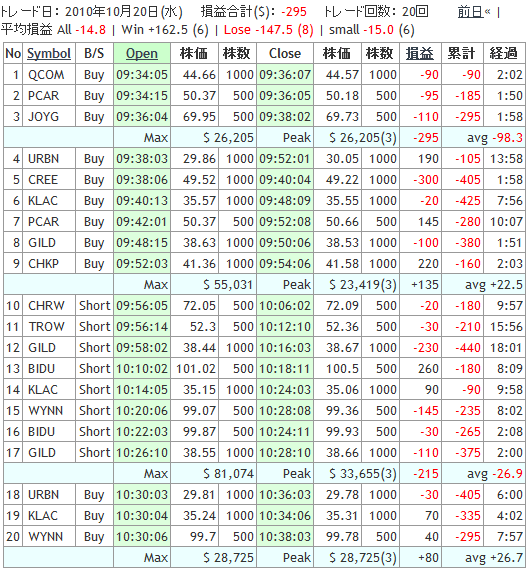
Task: Click Max value $ 55,031
Action: pos(228,285)
